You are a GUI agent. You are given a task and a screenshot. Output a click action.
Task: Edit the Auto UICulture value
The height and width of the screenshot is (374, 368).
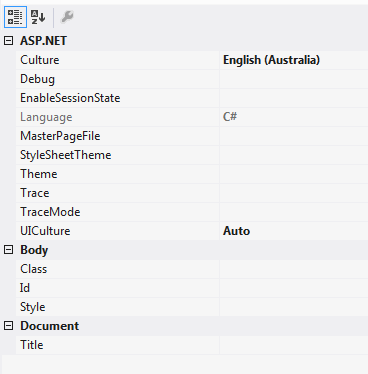237,231
